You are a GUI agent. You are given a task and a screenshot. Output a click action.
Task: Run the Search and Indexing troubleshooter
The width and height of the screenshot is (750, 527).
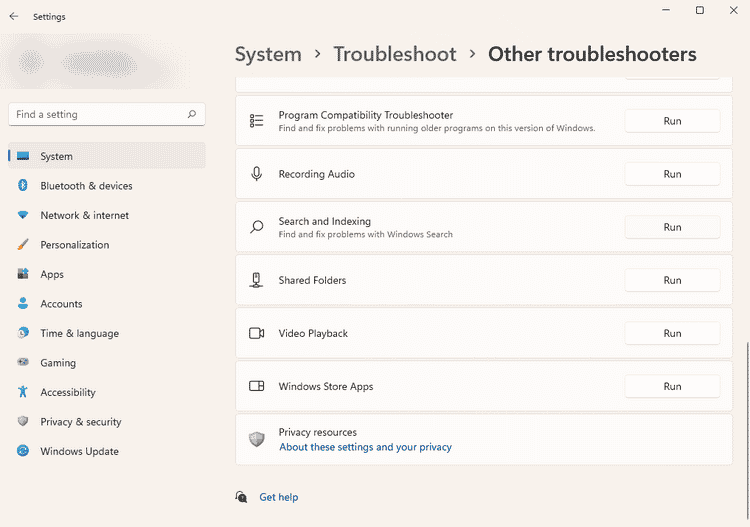coord(672,227)
